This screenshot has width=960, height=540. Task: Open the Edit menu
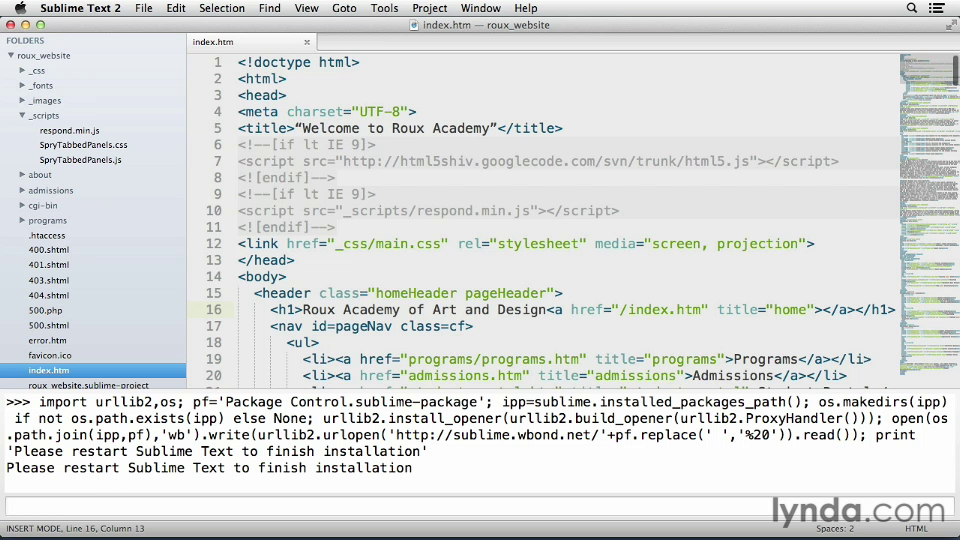pos(176,8)
